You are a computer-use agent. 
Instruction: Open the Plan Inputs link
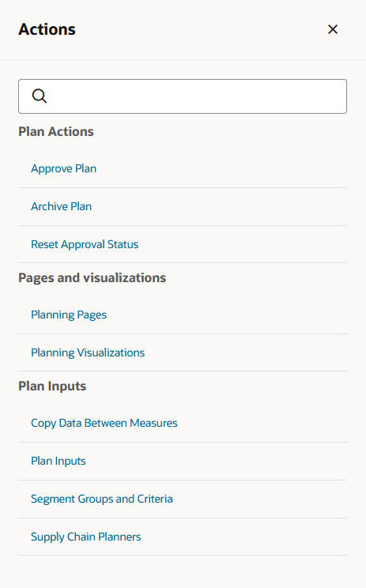[58, 462]
